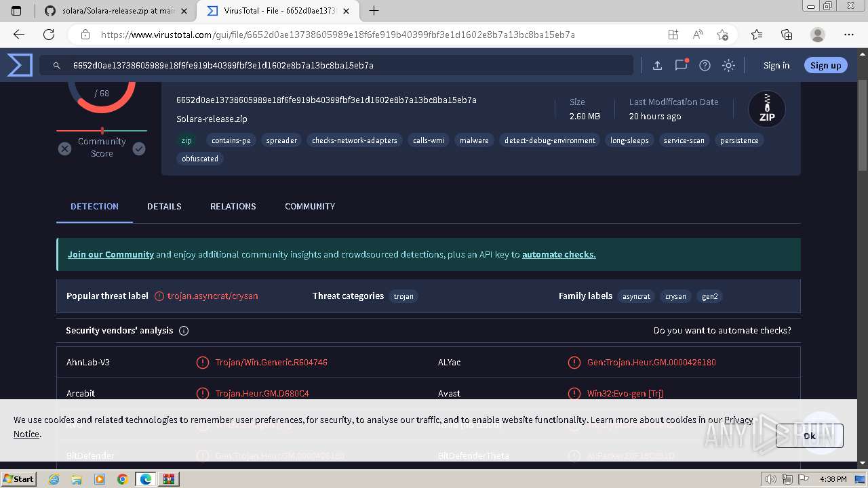Click the trojan.asyncrat/crysan threat label
Viewport: 868px width, 488px height.
213,296
